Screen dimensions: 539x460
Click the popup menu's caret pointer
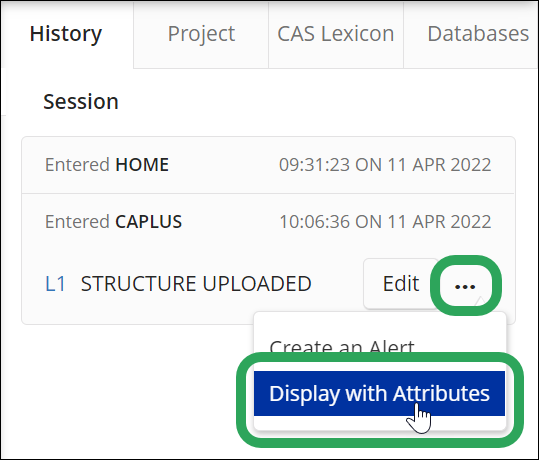click(x=481, y=302)
